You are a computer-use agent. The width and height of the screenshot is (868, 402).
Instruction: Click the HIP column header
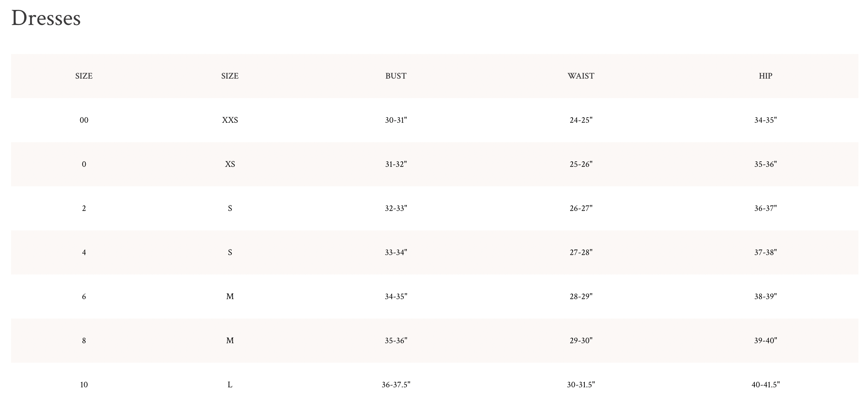(x=765, y=76)
